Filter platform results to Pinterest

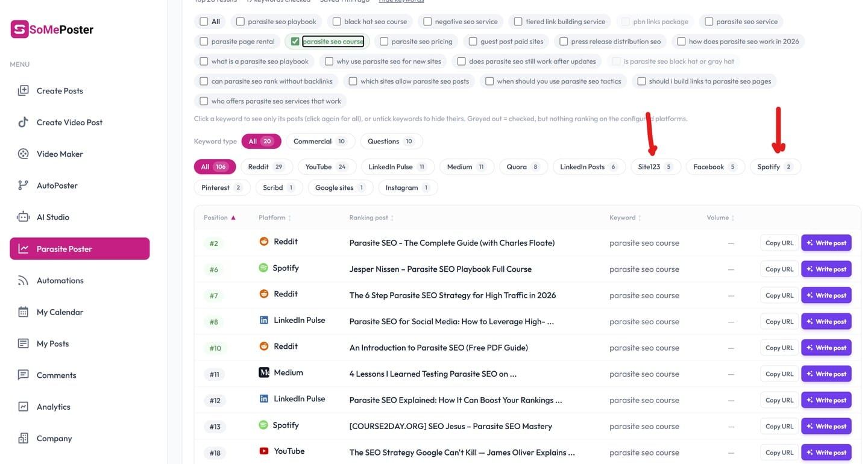(x=221, y=188)
